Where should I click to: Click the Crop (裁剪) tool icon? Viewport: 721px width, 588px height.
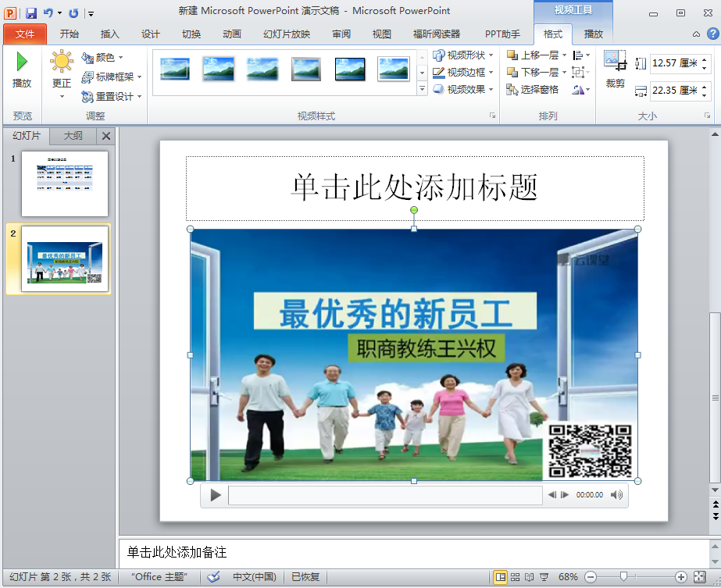[615, 62]
